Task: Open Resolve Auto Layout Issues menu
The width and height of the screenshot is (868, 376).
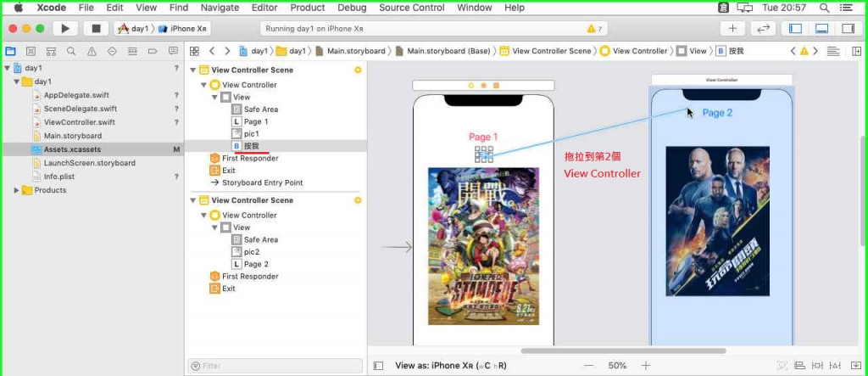Action: 836,366
